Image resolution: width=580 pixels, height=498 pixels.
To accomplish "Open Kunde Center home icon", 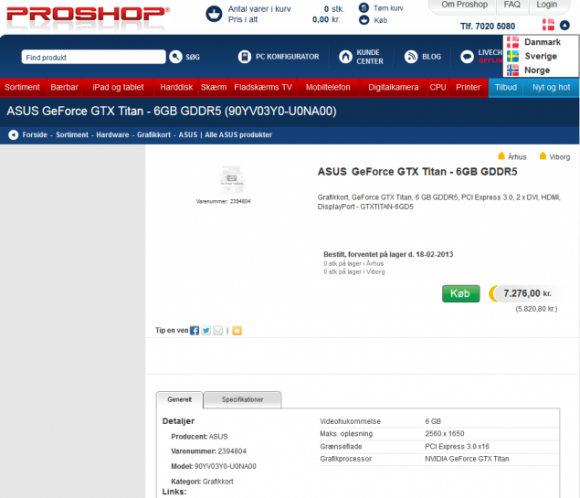I will (x=345, y=57).
